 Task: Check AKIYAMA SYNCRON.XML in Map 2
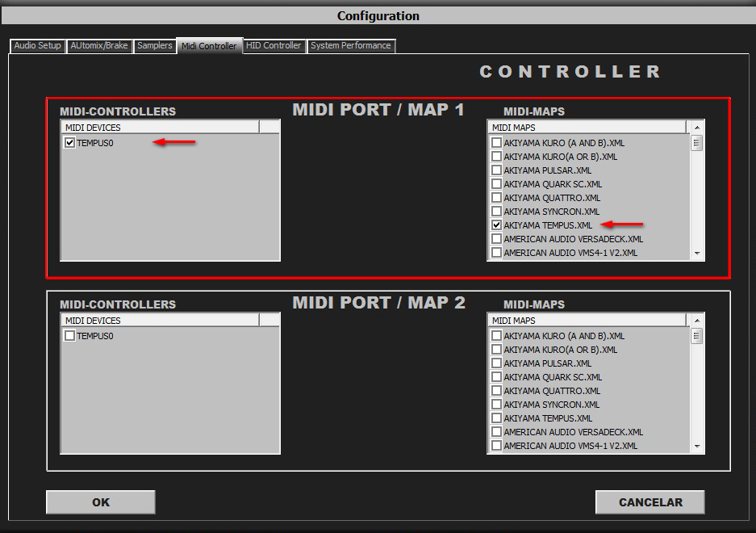tap(497, 405)
